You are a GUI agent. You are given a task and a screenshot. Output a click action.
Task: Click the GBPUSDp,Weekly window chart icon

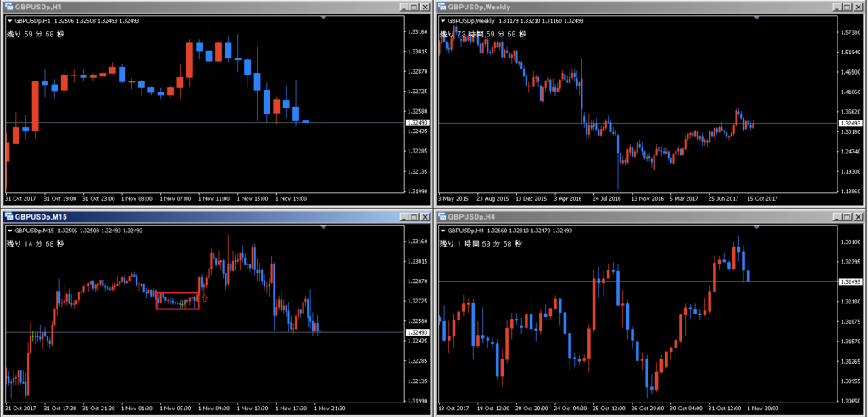442,7
